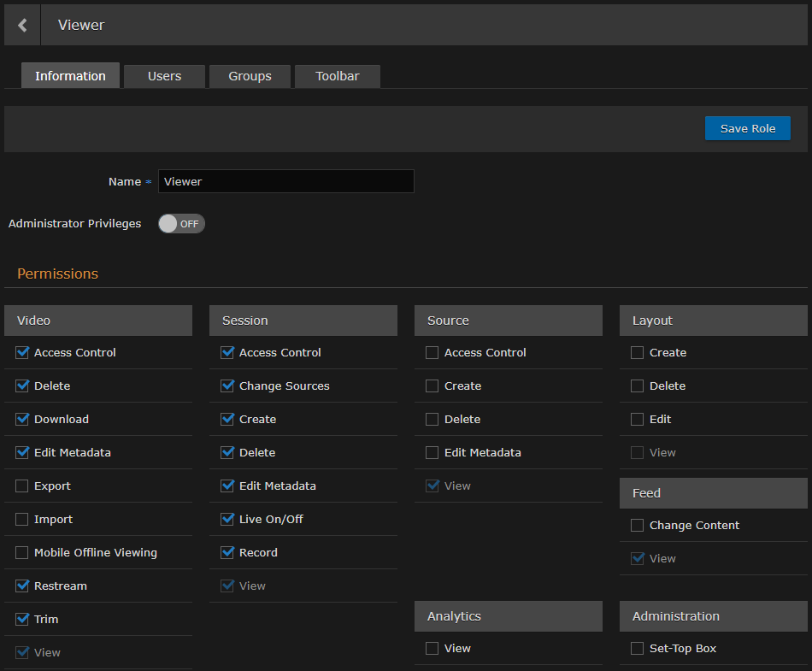Select the Toolbar tab
Image resolution: width=812 pixels, height=671 pixels.
click(337, 75)
